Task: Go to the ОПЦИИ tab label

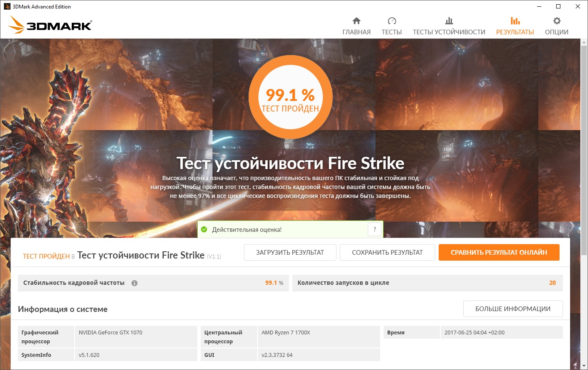Action: [x=557, y=32]
